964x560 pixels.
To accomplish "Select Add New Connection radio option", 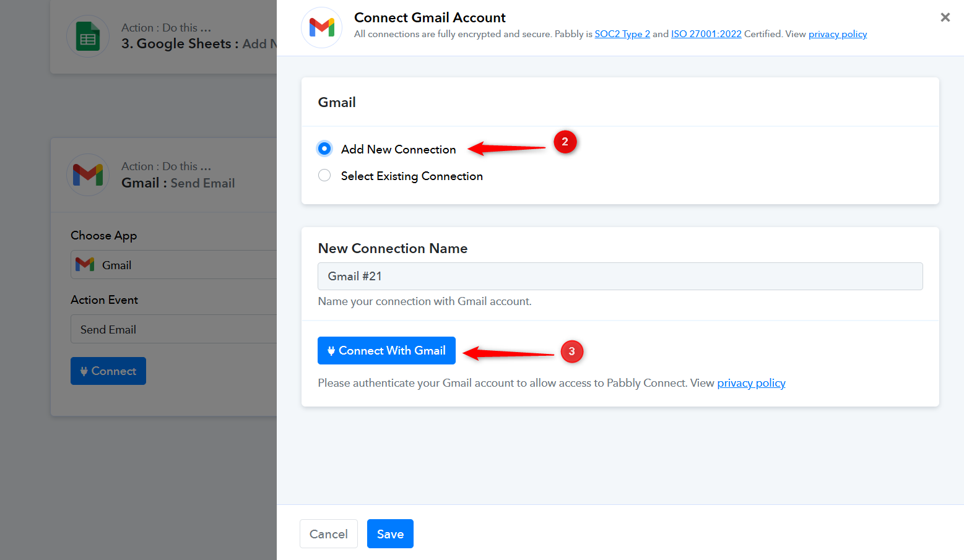I will [324, 149].
